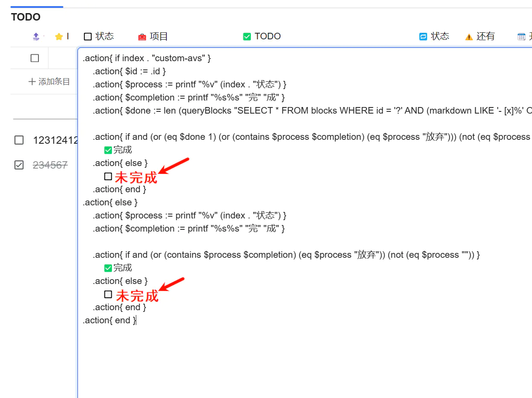Screen dimensions: 532x398
Task: Open the 状态 column with blue icon
Action: coord(434,36)
